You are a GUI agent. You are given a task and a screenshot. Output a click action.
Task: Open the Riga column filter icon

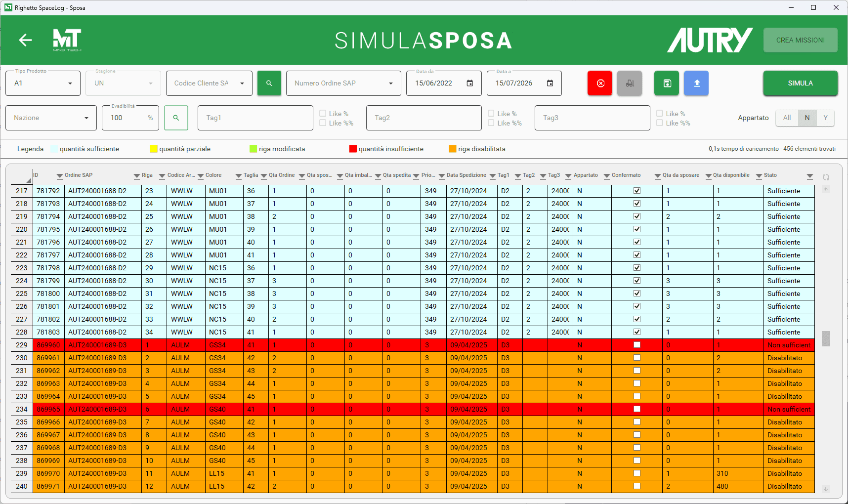pos(162,176)
